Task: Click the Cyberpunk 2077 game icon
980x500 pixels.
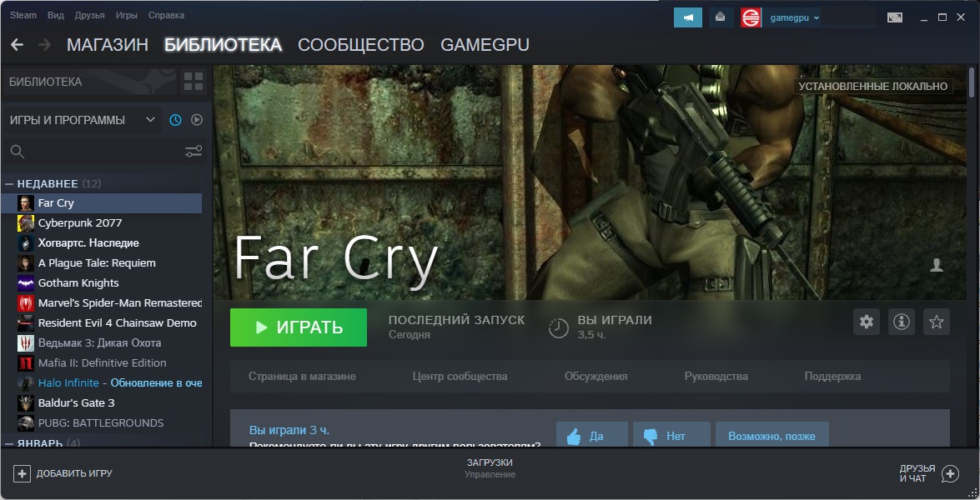Action: pyautogui.click(x=26, y=222)
